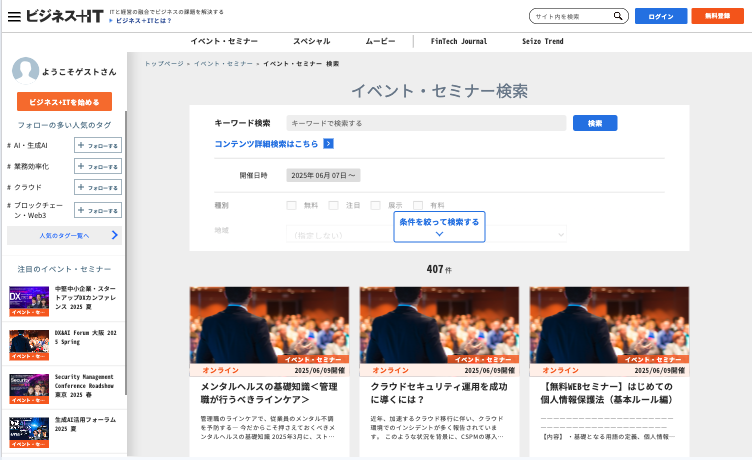Check the 無料 checkbox
Viewport: 752px width, 460px height.
coord(292,205)
